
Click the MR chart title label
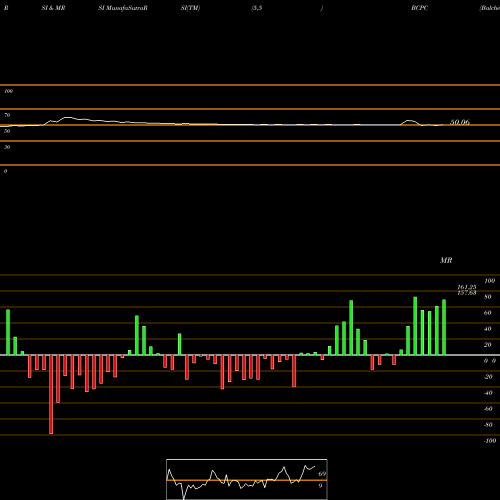(x=446, y=260)
